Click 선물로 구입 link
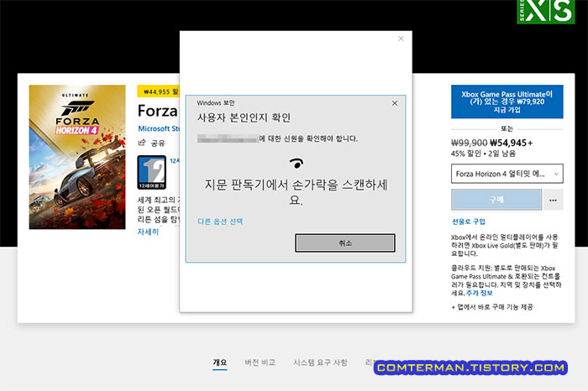The height and width of the screenshot is (391, 588). coord(469,222)
